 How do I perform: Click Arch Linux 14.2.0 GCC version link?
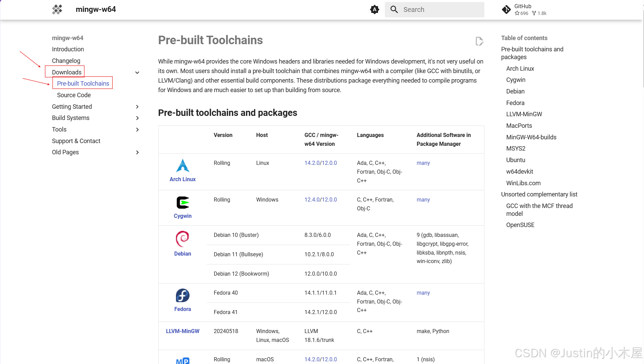coord(312,163)
